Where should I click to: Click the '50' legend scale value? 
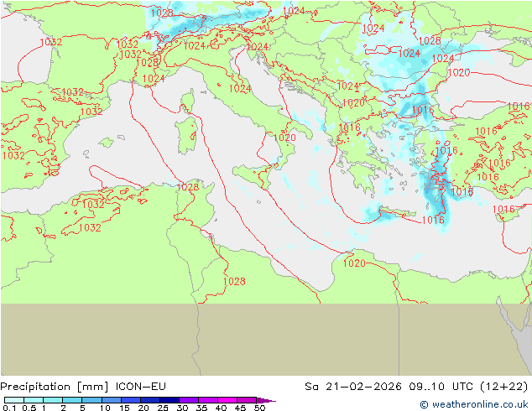pos(259,408)
